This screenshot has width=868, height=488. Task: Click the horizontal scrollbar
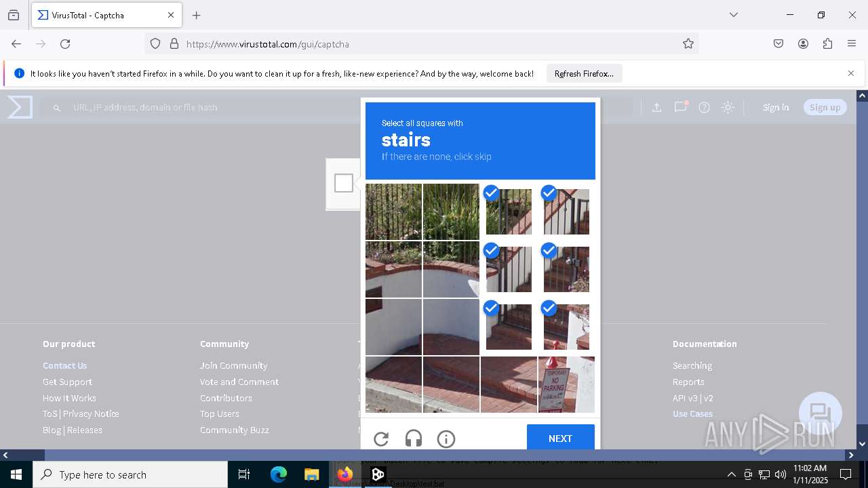427,455
